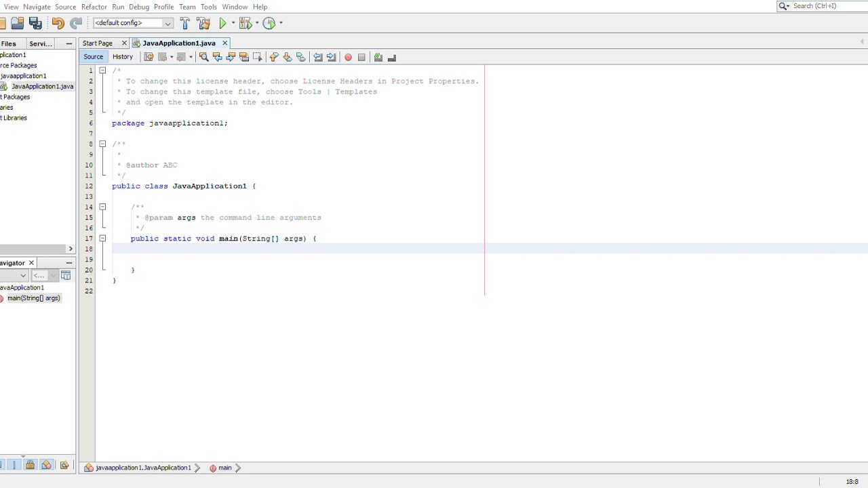Switch to the Start Page tab
The width and height of the screenshot is (868, 488).
pos(98,43)
